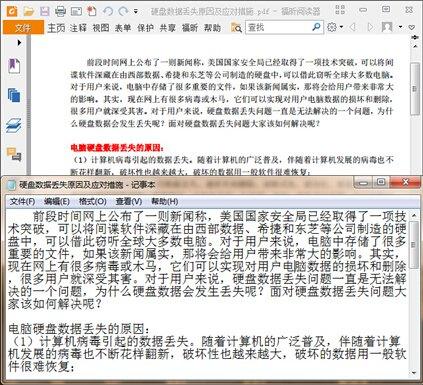Click the heart icon in the Foxit ribbon

point(412,27)
